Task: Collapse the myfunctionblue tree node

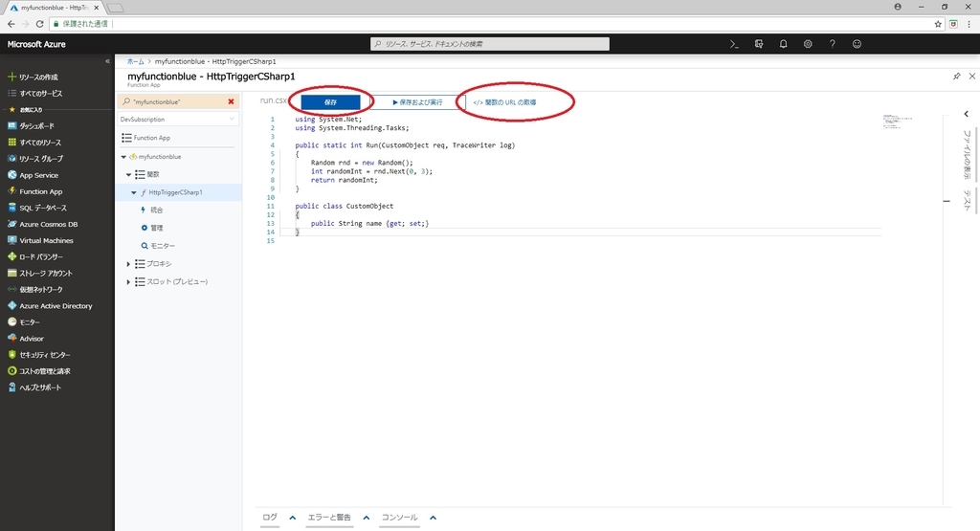Action: click(123, 157)
